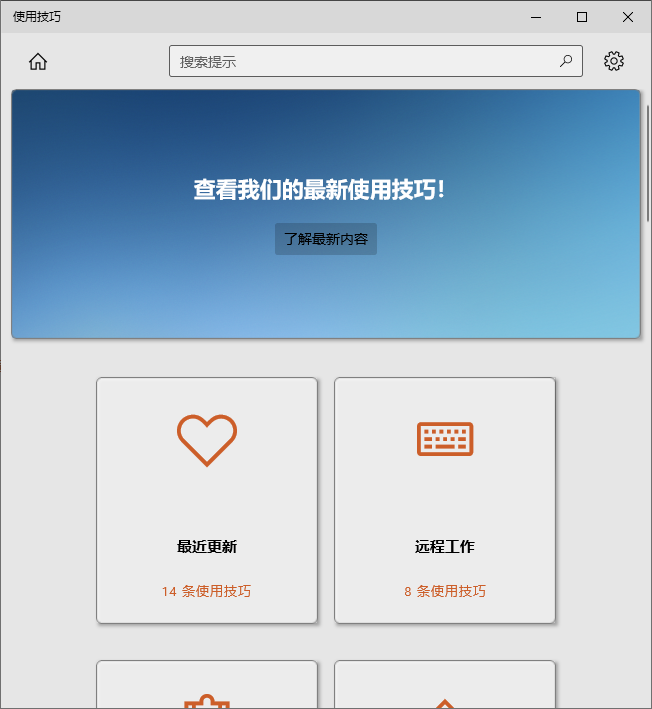Click the blue gradient hero banner
This screenshot has width=652, height=709.
click(326, 294)
